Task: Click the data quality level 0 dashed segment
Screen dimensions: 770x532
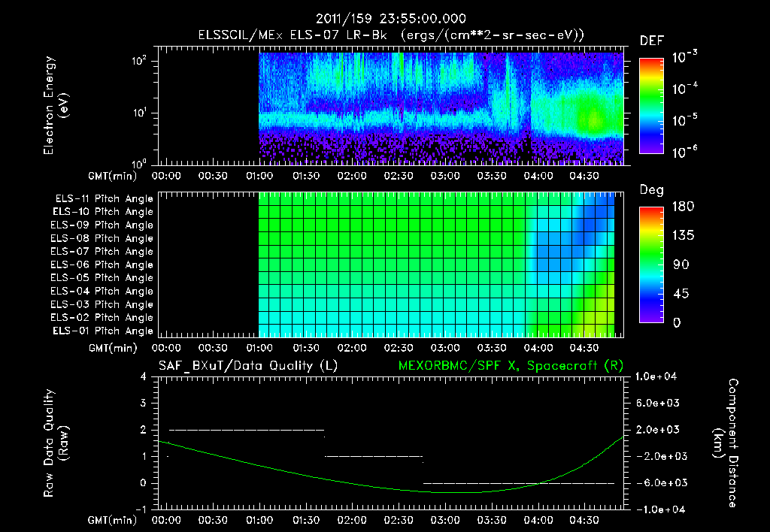Action: (x=519, y=483)
